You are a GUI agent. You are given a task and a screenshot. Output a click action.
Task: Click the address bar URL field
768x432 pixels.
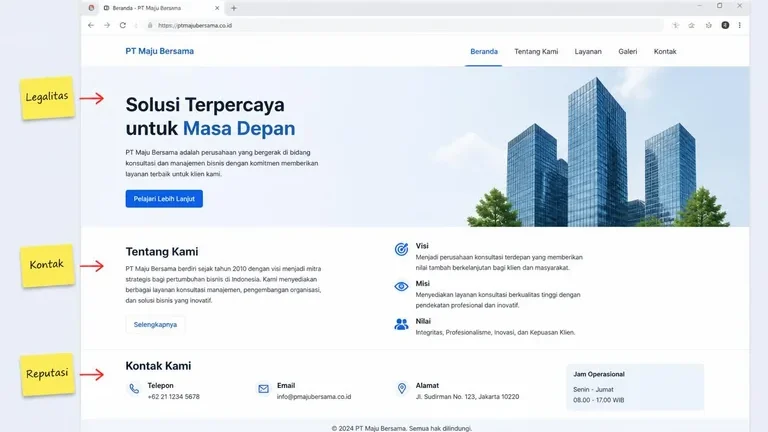tap(402, 25)
